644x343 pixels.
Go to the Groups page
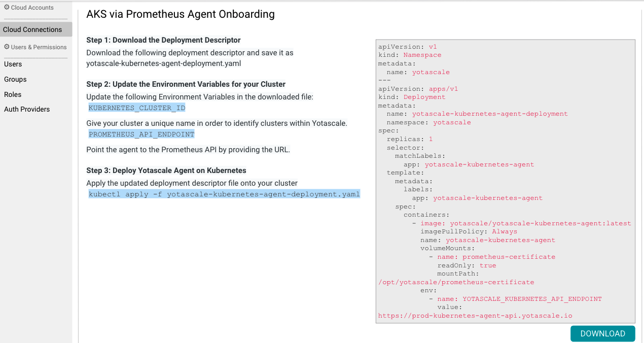(15, 79)
